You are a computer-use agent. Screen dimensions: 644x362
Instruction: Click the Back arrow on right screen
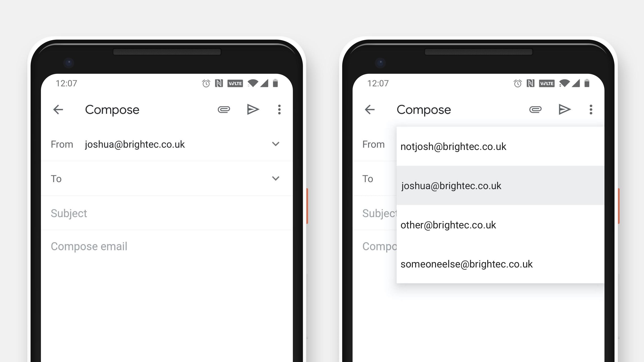(x=370, y=109)
